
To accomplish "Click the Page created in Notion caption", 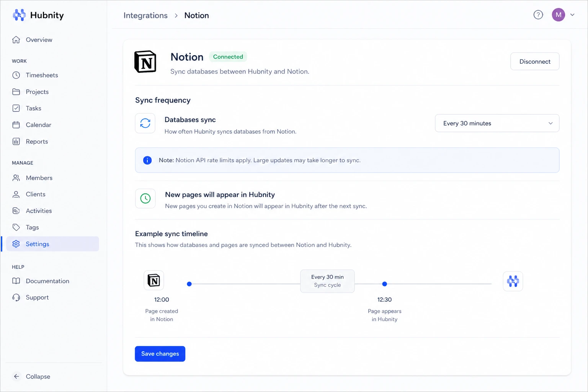I will [x=162, y=315].
